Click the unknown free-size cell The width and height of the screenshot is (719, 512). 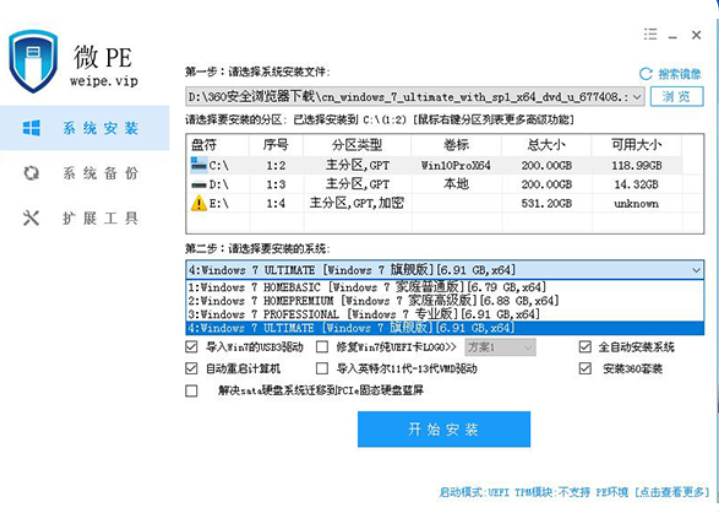pyautogui.click(x=636, y=204)
